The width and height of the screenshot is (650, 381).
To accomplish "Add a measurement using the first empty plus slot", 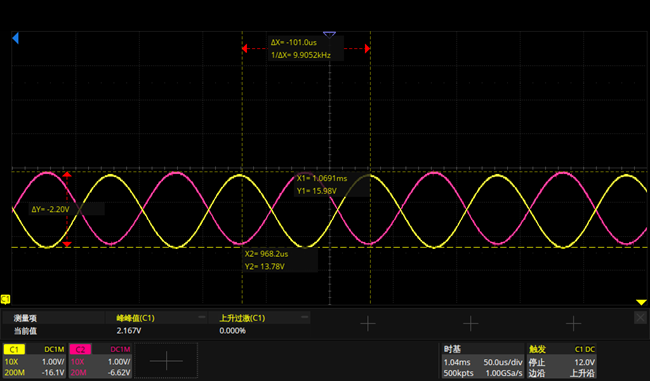I will pyautogui.click(x=368, y=323).
